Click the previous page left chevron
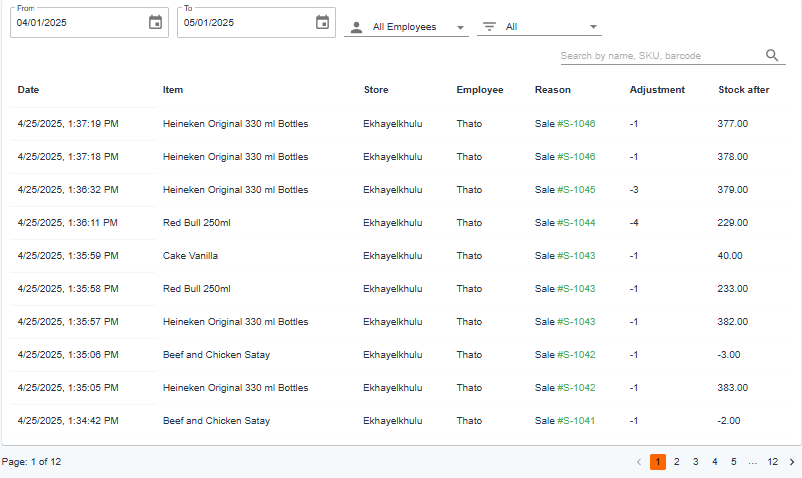802x478 pixels. (x=639, y=462)
